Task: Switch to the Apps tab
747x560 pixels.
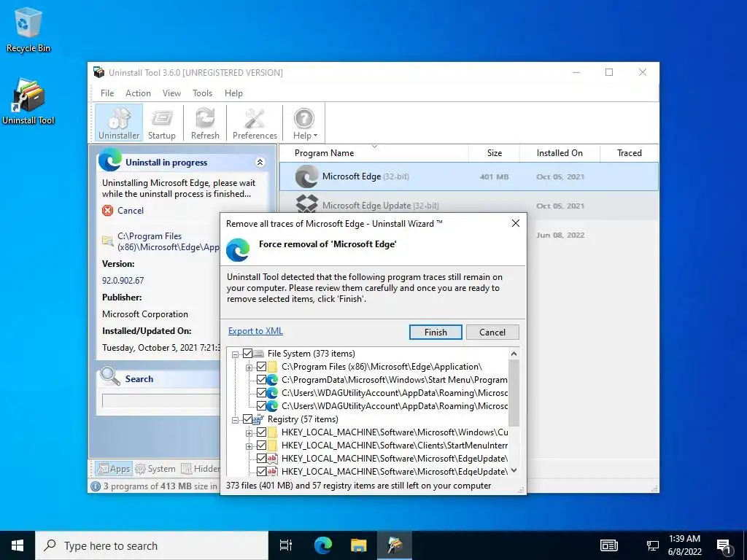Action: coord(113,469)
